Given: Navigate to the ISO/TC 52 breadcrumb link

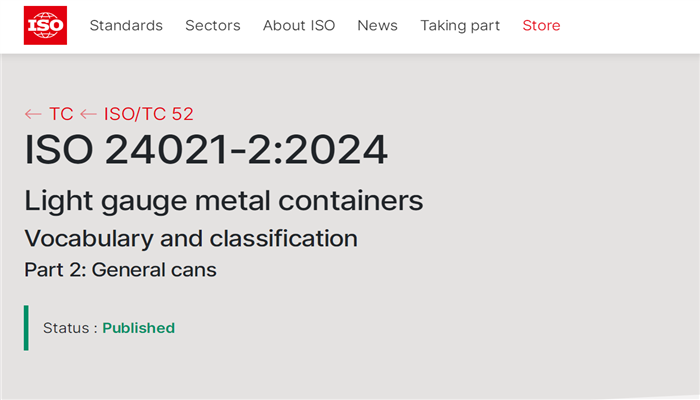Looking at the screenshot, I should click(148, 114).
